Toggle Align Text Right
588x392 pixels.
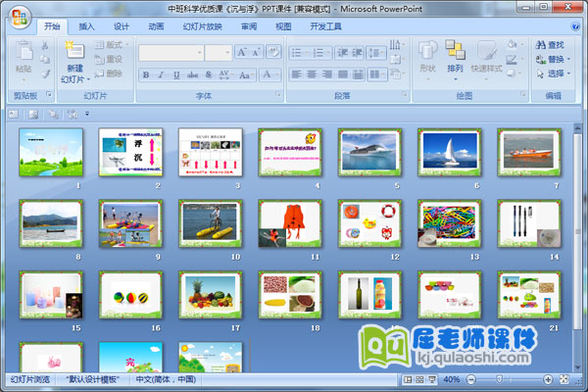tap(327, 74)
